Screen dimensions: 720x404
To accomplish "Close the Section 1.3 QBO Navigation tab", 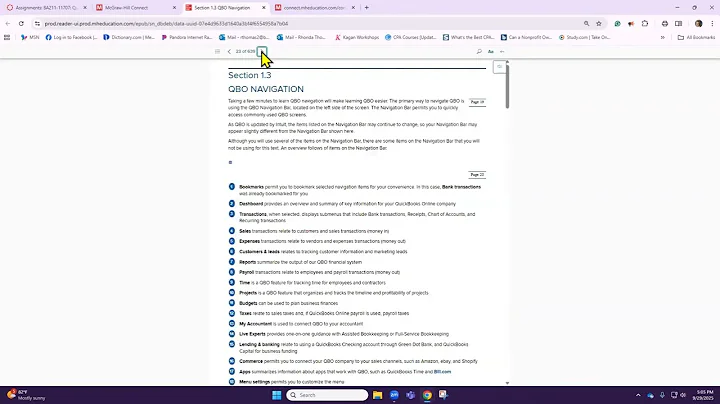I will point(264,8).
